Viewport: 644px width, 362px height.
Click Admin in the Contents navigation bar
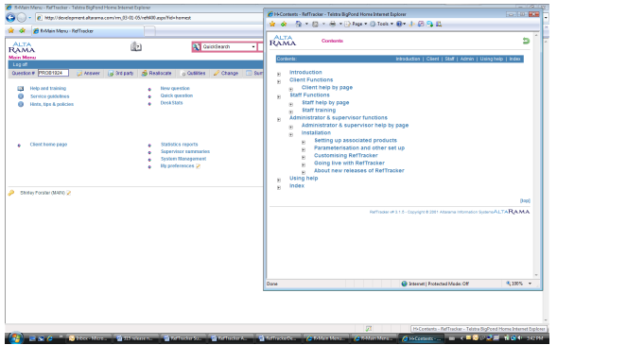(467, 60)
